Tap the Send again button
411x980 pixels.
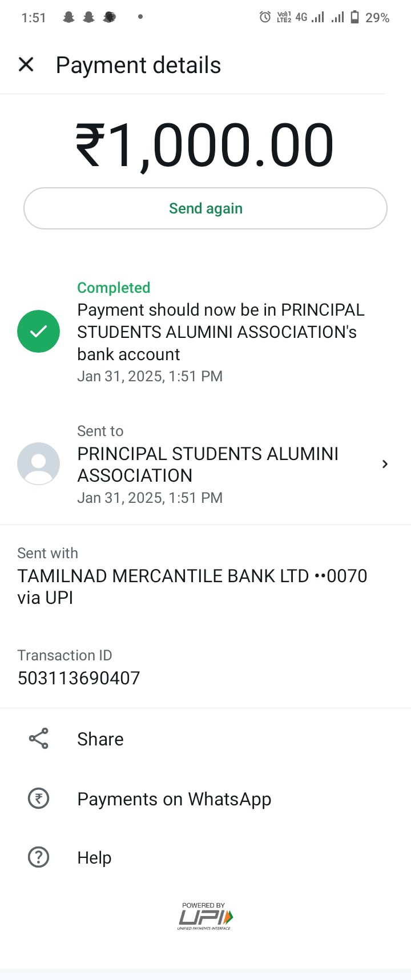click(x=205, y=208)
